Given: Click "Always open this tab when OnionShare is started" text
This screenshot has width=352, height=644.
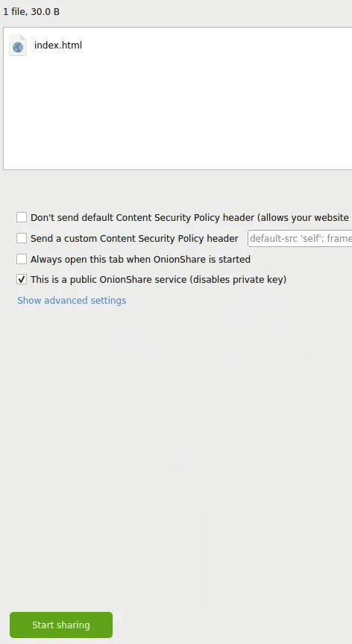Looking at the screenshot, I should coord(140,260).
